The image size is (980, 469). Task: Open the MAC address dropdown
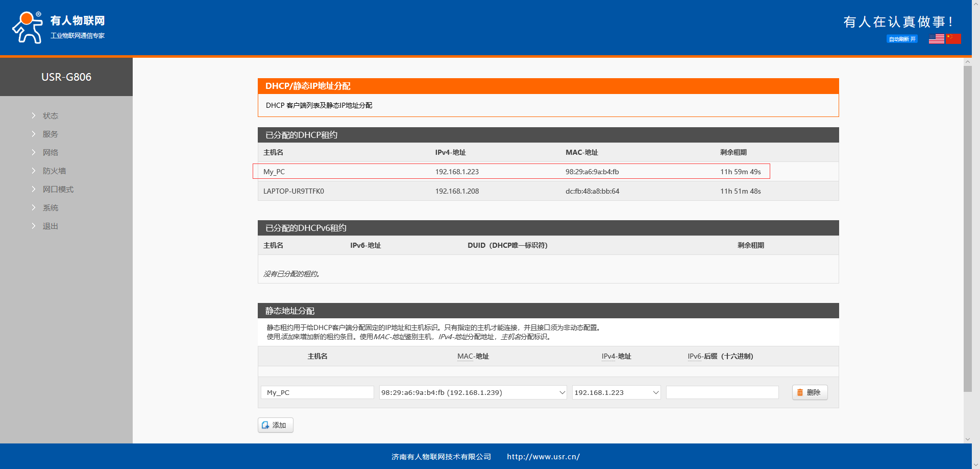click(x=473, y=392)
